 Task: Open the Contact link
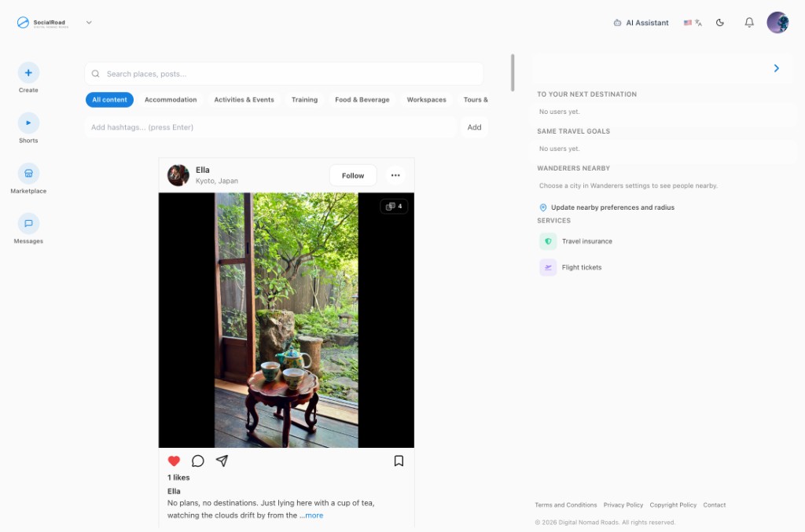pos(714,504)
